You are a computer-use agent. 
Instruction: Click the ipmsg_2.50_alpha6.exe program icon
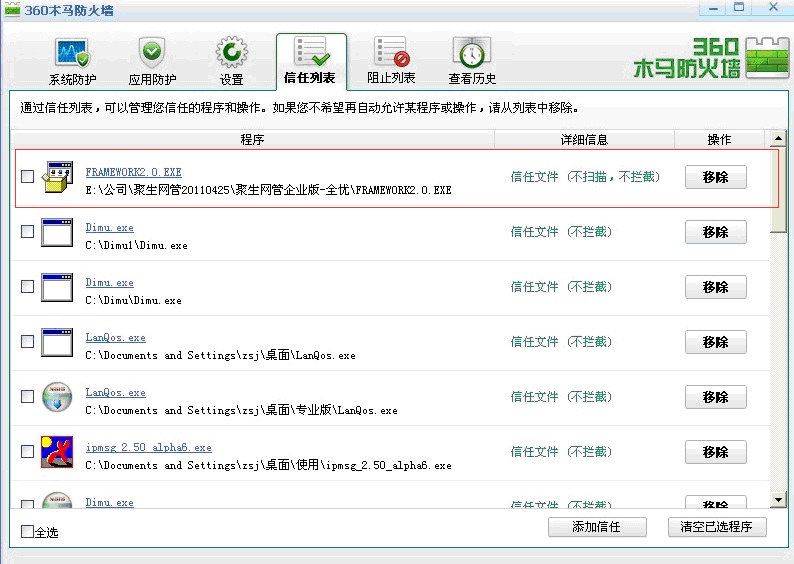coord(57,452)
